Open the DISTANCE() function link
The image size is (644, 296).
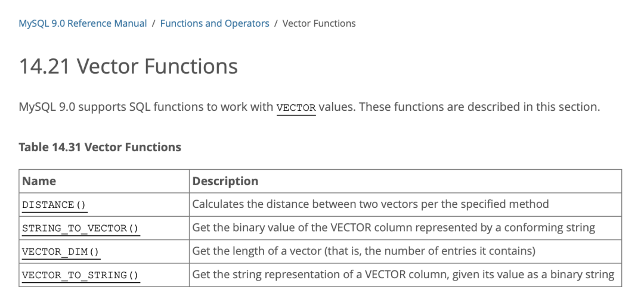pyautogui.click(x=54, y=205)
